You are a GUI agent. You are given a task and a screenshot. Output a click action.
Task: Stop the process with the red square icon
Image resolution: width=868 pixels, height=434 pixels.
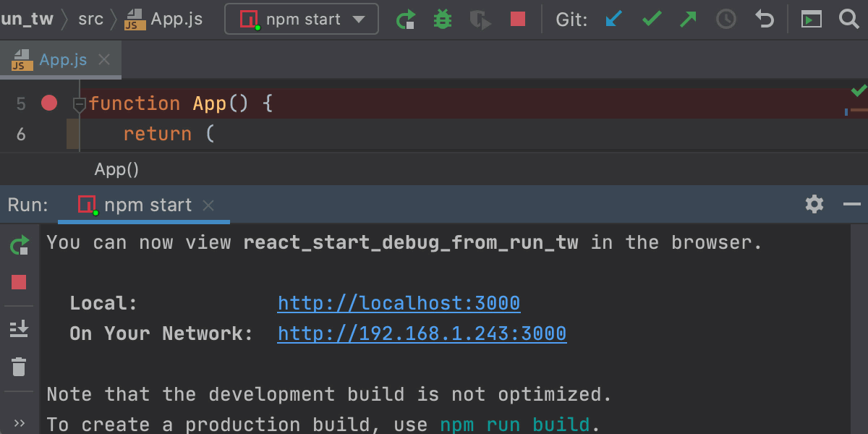pos(517,20)
